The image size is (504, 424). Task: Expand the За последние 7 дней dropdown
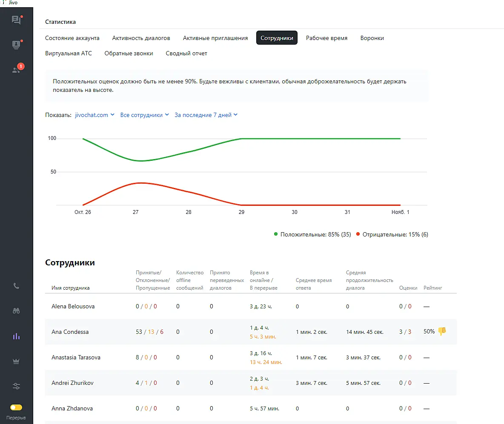tap(206, 115)
